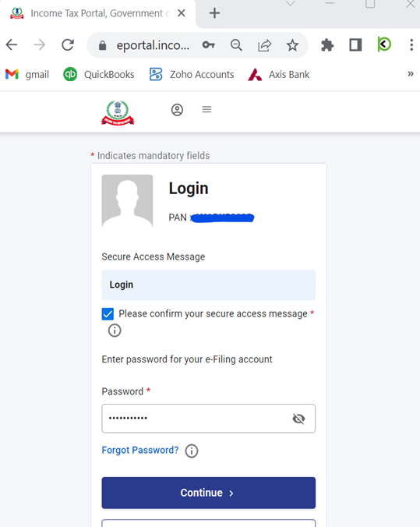Viewport: 420px width, 527px height.
Task: Expand hidden bookmarks double chevron
Action: tap(410, 74)
